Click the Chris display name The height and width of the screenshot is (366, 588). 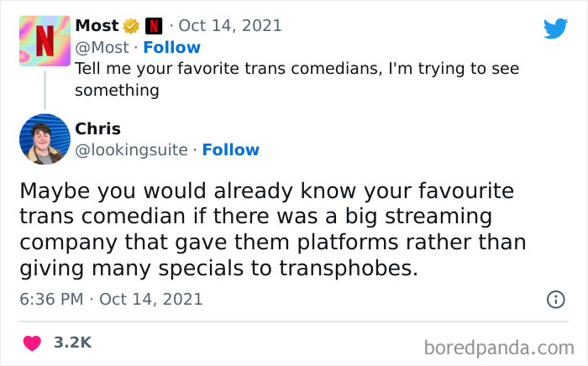97,128
